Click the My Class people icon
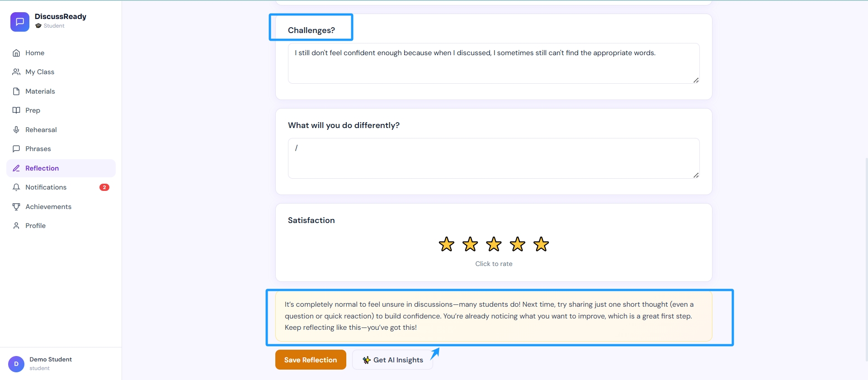The width and height of the screenshot is (868, 380). click(x=16, y=72)
